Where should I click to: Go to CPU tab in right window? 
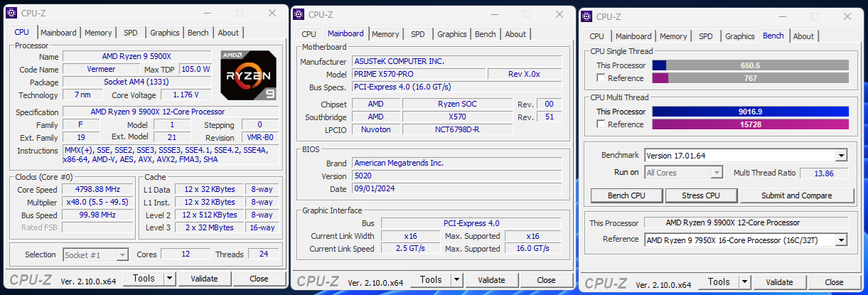point(596,36)
